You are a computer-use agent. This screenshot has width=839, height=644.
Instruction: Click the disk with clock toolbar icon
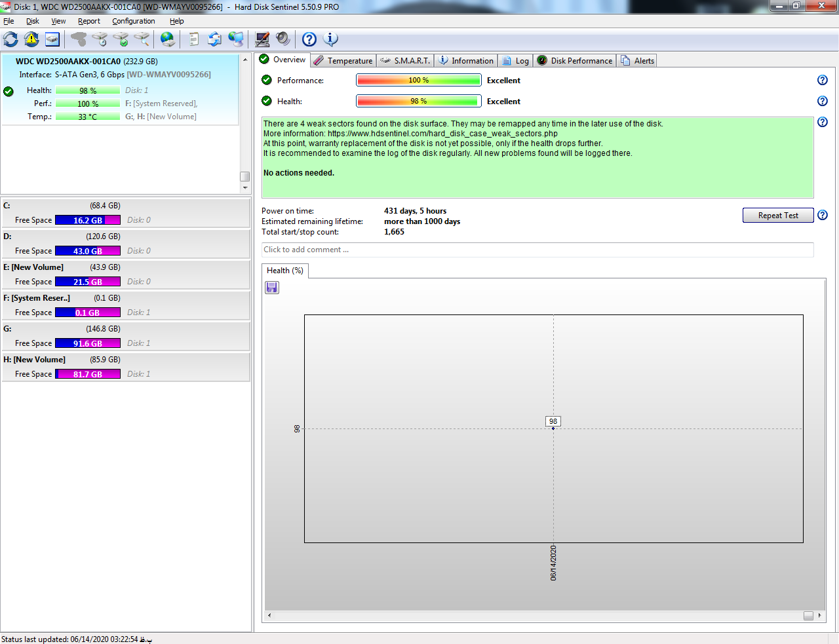click(x=100, y=39)
